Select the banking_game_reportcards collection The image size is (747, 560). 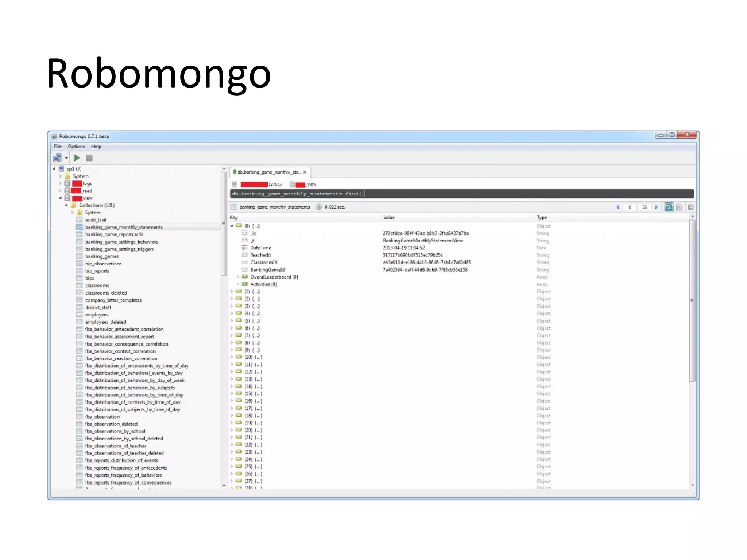(114, 234)
